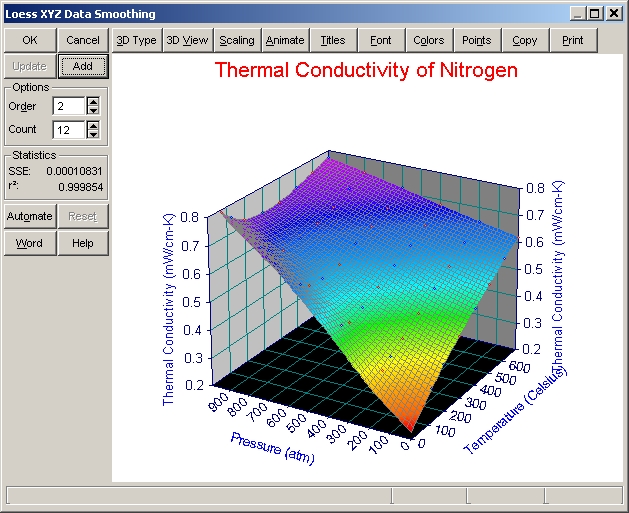Increase the Count value with up arrow
629x513 pixels.
click(93, 124)
